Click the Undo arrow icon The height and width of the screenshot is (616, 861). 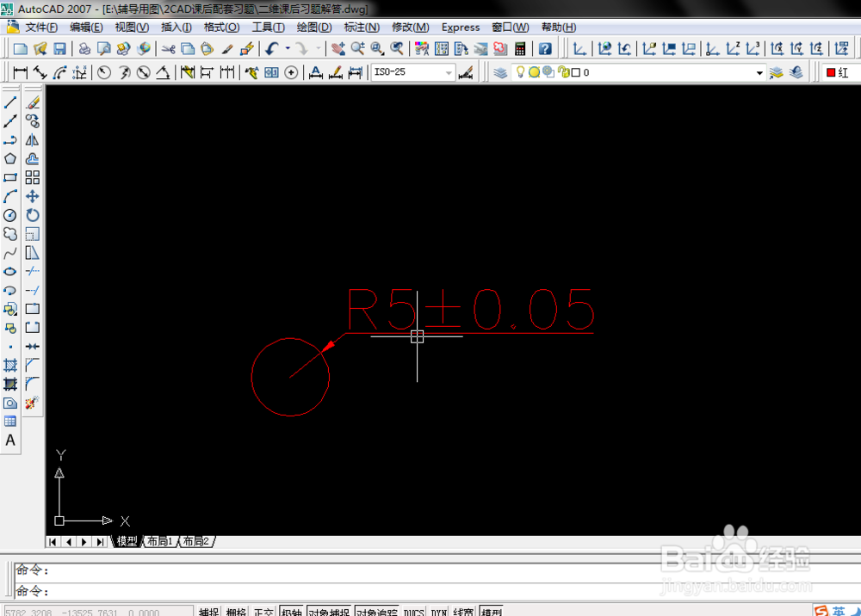click(272, 49)
